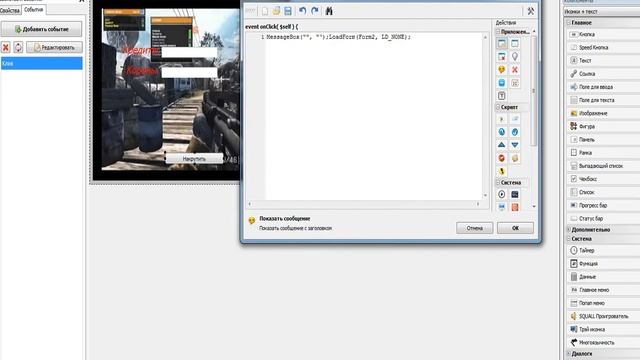Click the lower white input field on form
This screenshot has height=360, width=640.
pos(189,72)
